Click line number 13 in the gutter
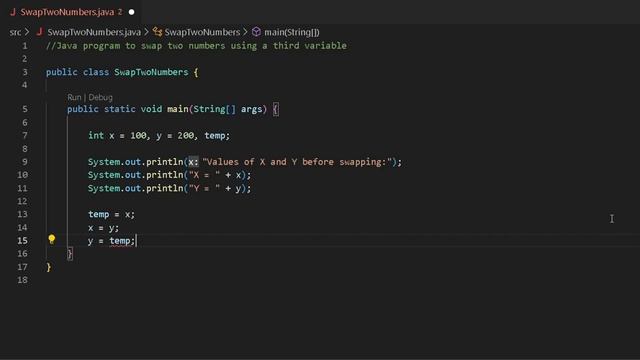Viewport: 640px width, 360px height. (22, 214)
